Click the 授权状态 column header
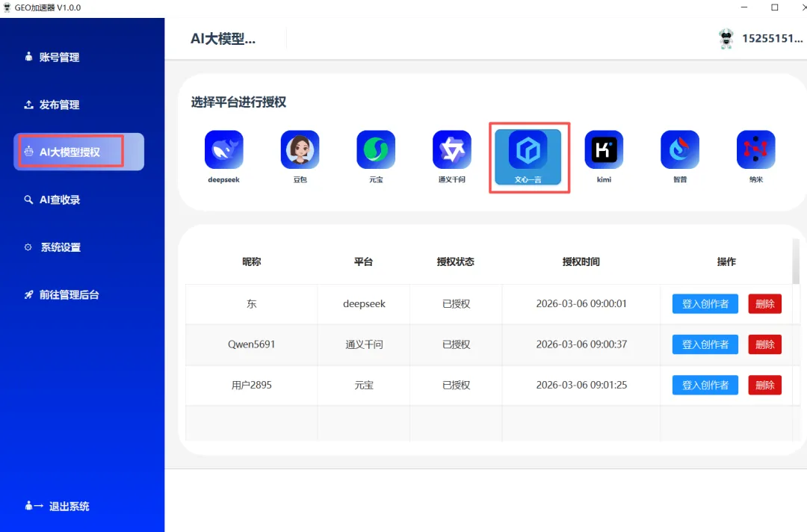Viewport: 807px width, 532px height. tap(456, 262)
